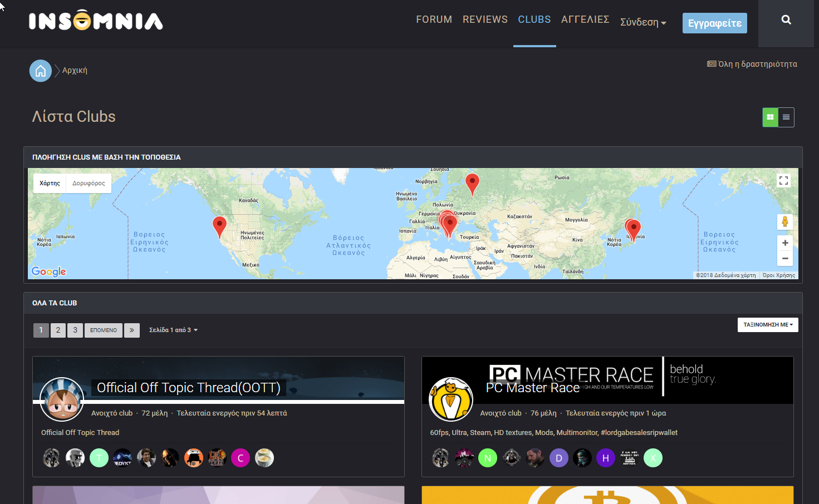Switch to list view of clubs
The width and height of the screenshot is (819, 504).
[x=786, y=117]
